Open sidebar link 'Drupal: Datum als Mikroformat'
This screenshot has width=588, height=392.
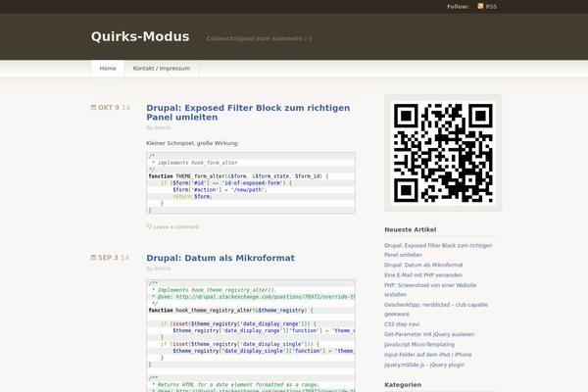point(423,265)
